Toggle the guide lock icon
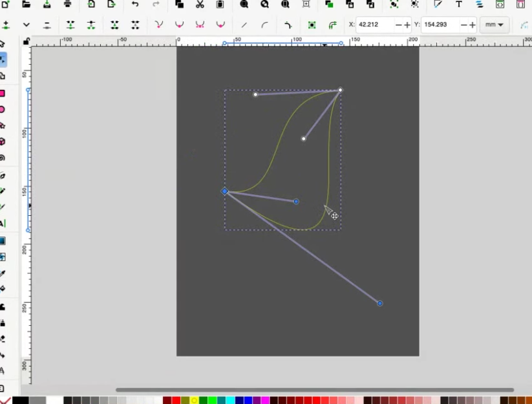Screen dimensions: 532x404 26,41
